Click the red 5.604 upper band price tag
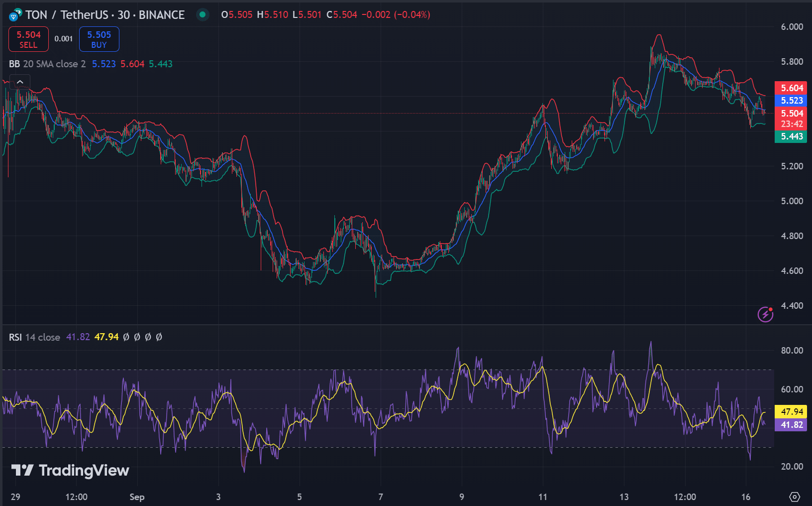Image resolution: width=812 pixels, height=506 pixels. (791, 88)
